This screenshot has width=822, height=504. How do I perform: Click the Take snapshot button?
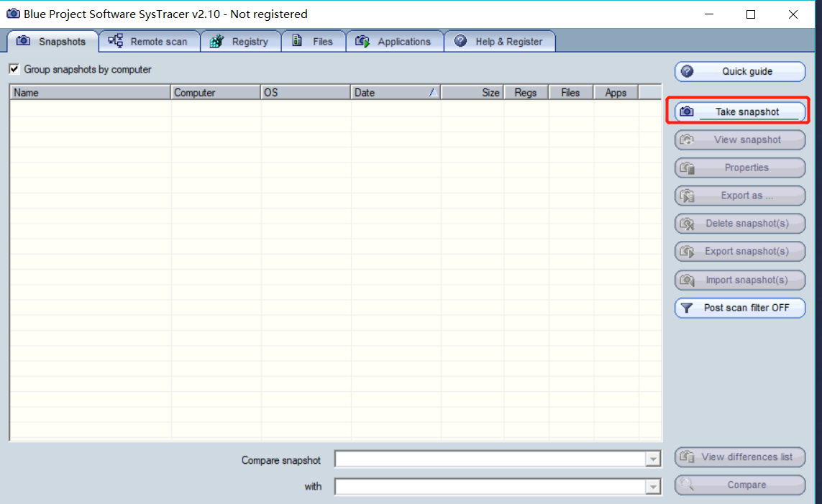740,111
